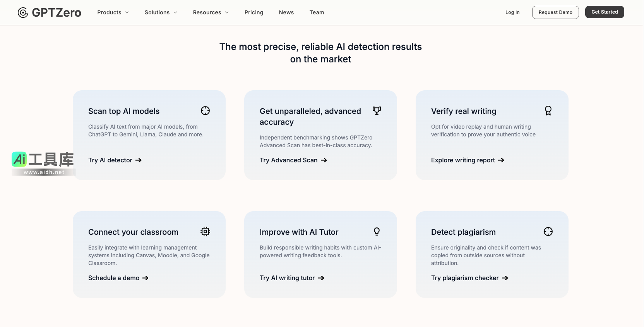This screenshot has width=644, height=327.
Task: Click the award ribbon icon on Verify real writing
Action: coord(548,111)
